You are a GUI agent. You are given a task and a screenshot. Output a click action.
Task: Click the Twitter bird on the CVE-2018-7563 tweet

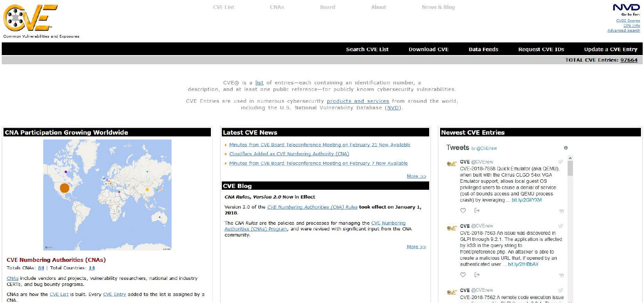561,226
